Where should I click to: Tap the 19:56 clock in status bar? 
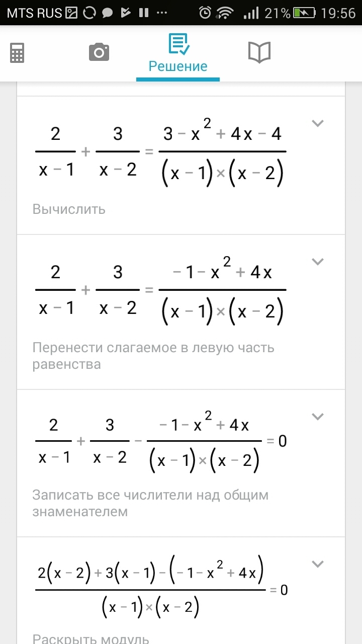point(338,13)
